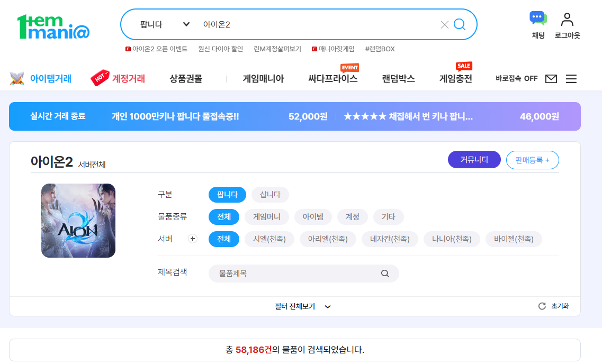Click the HOT tag icon near 계정거래
Viewport: 602px width, 364px height.
click(100, 78)
